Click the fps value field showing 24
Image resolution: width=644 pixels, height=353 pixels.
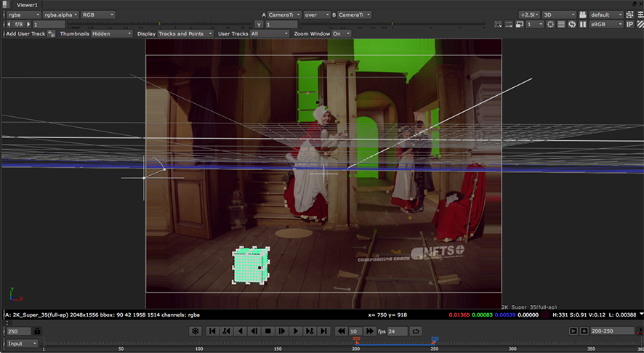pos(398,331)
